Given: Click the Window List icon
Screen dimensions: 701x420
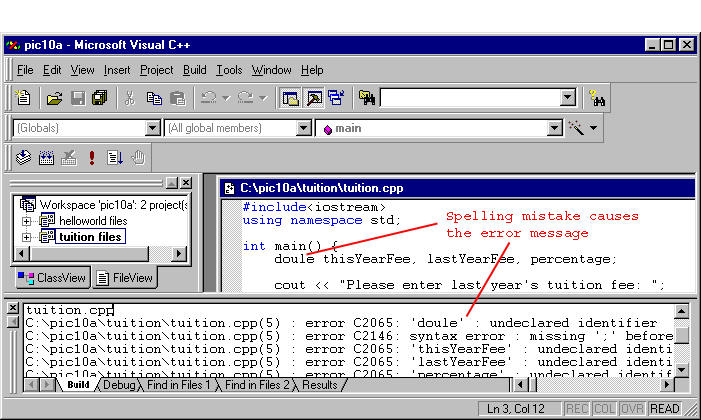Looking at the screenshot, I should pyautogui.click(x=336, y=98).
